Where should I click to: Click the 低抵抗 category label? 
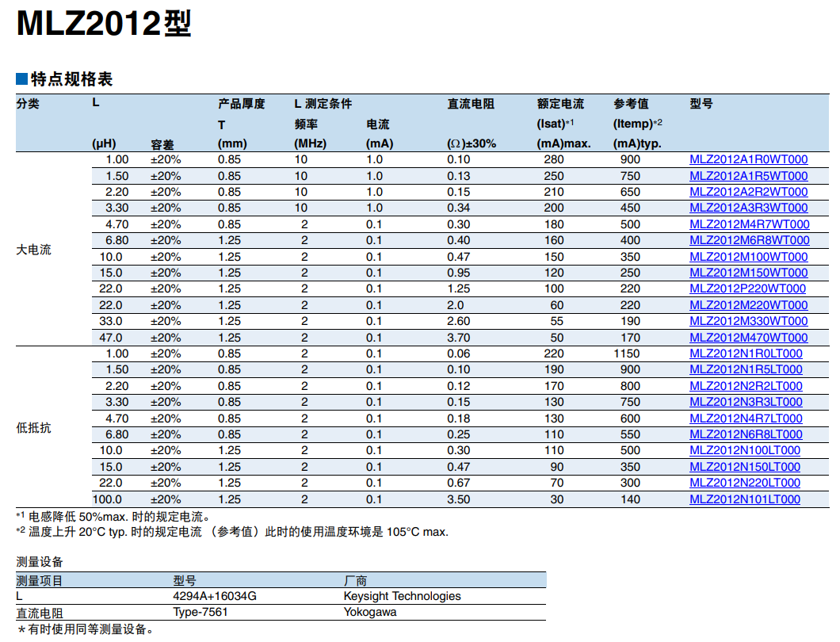pos(34,428)
